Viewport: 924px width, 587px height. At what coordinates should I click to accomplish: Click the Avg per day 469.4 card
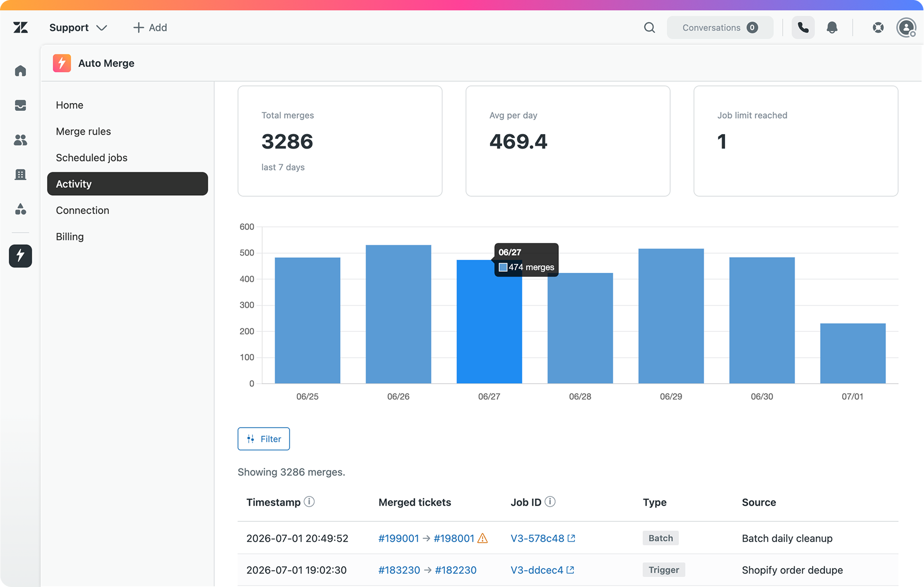568,141
